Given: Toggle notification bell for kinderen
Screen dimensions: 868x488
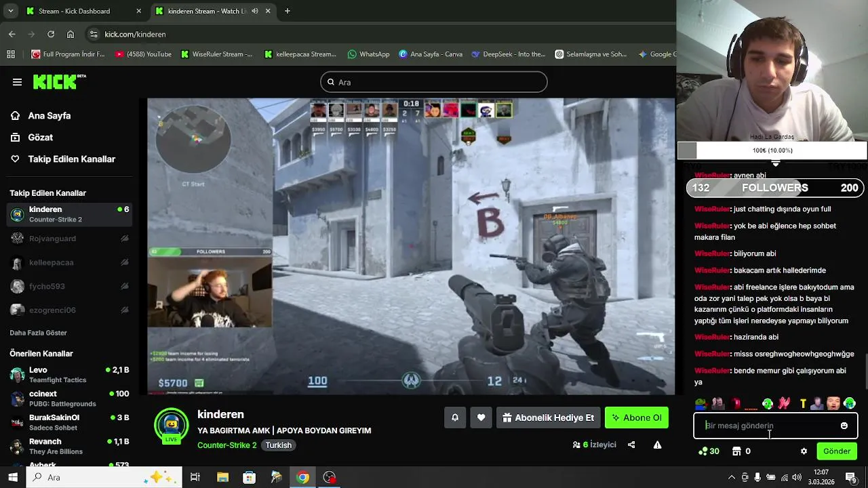Looking at the screenshot, I should [x=455, y=418].
